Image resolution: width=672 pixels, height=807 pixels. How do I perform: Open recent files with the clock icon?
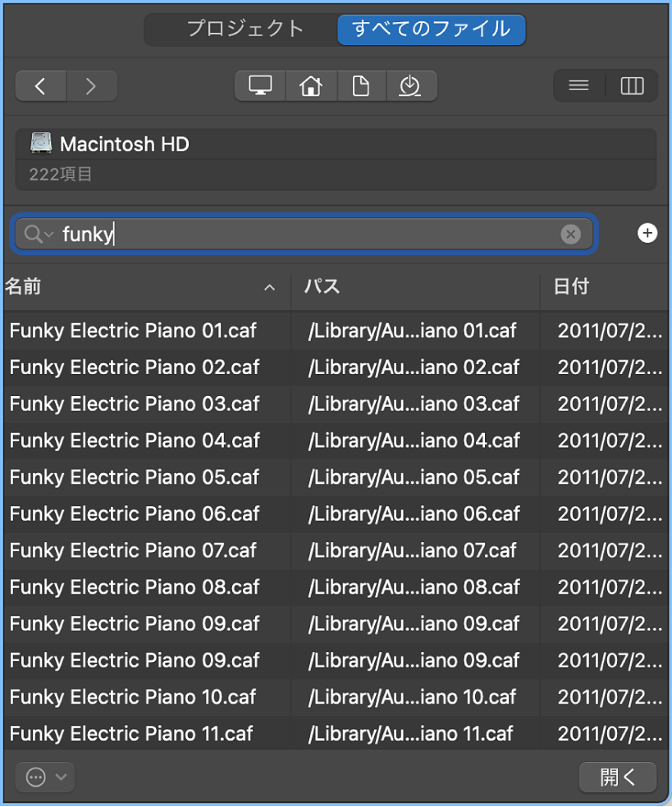coord(411,85)
